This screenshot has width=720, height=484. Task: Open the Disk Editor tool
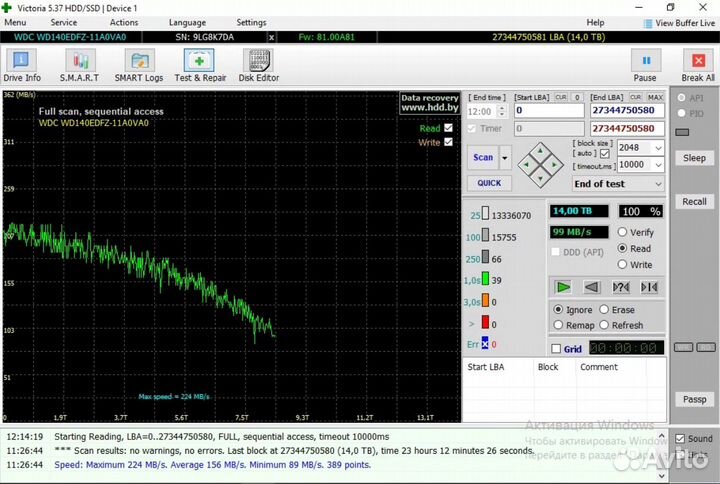tap(259, 66)
